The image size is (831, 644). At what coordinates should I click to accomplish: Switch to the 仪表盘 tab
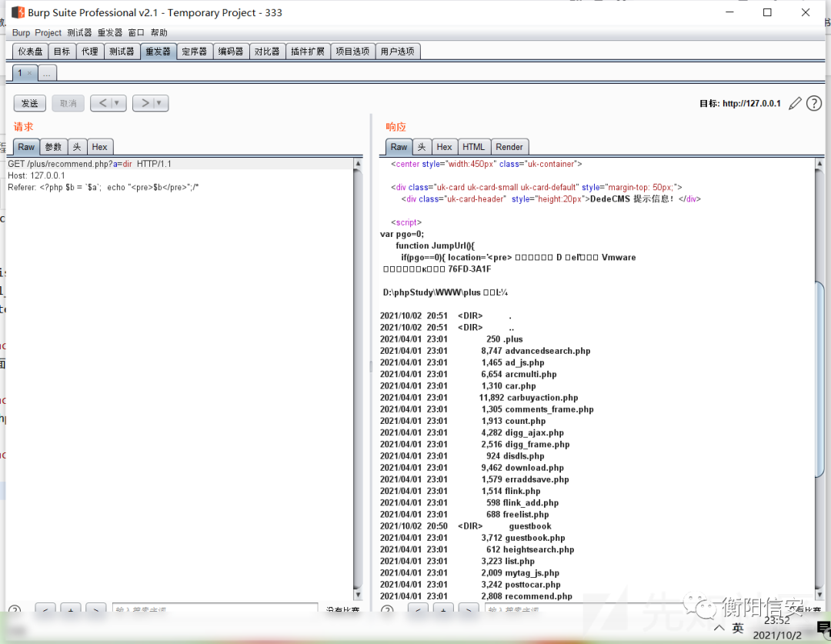point(30,52)
